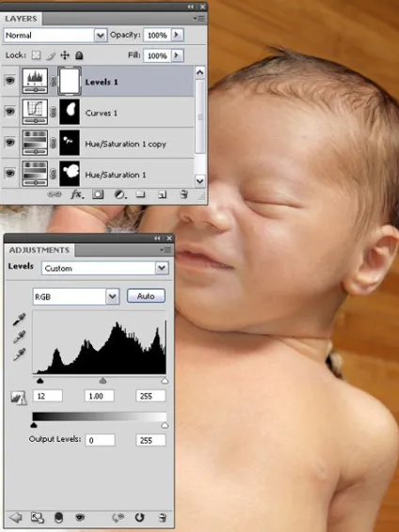
Task: Toggle visibility of Curves 1 layer
Action: (x=9, y=111)
